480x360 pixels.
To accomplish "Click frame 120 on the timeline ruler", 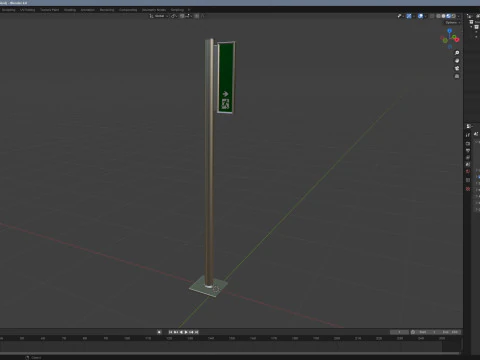I will [169, 338].
